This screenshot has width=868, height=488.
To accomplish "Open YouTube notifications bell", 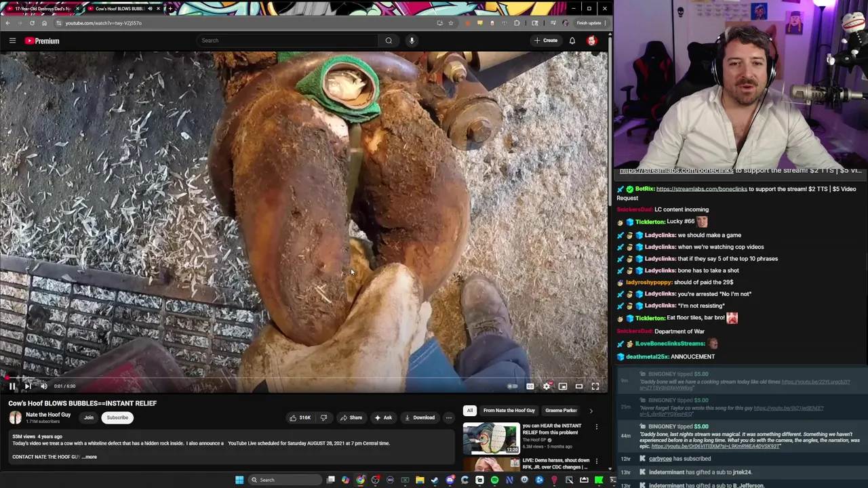I will point(572,41).
